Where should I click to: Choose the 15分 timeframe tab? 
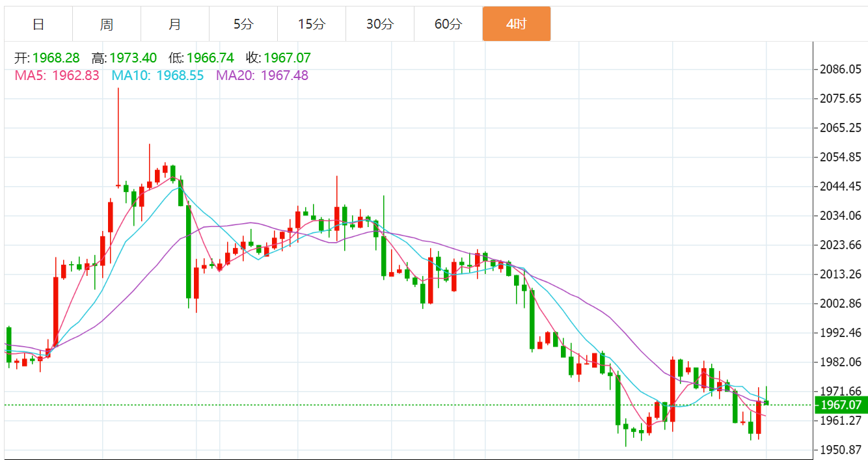pos(312,24)
